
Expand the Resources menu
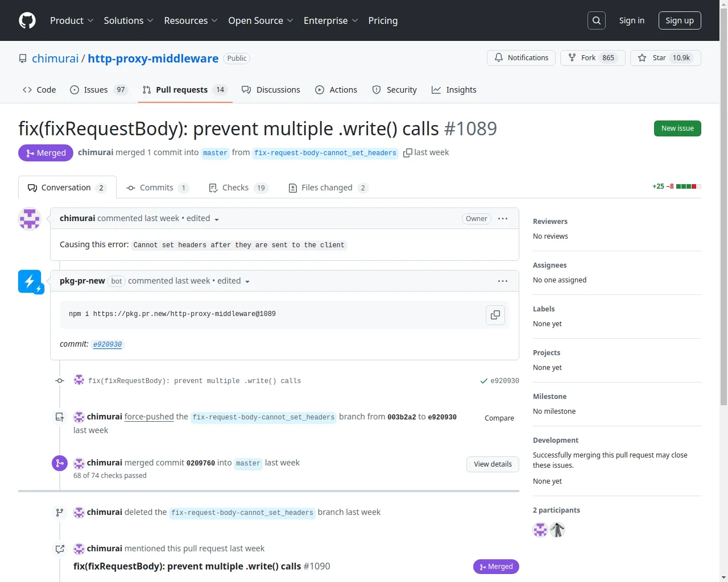(191, 20)
